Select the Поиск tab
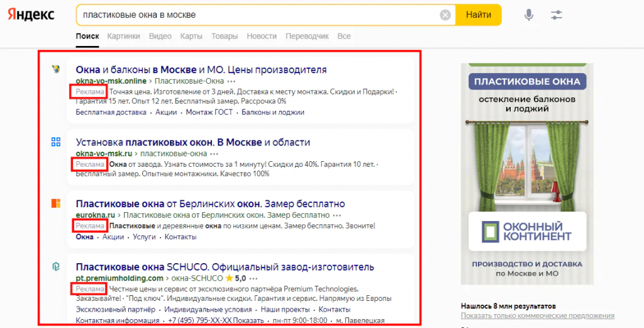The image size is (644, 328). click(87, 36)
